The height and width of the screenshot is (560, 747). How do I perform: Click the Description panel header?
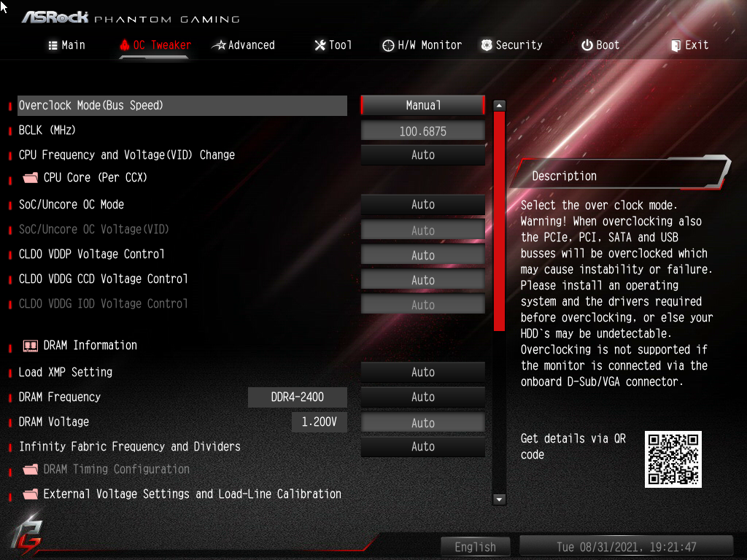click(x=622, y=174)
